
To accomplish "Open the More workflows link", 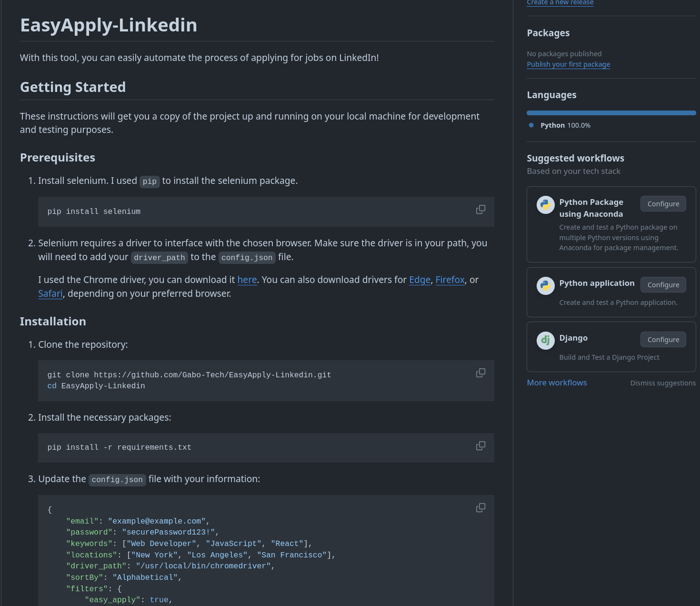I will click(557, 383).
